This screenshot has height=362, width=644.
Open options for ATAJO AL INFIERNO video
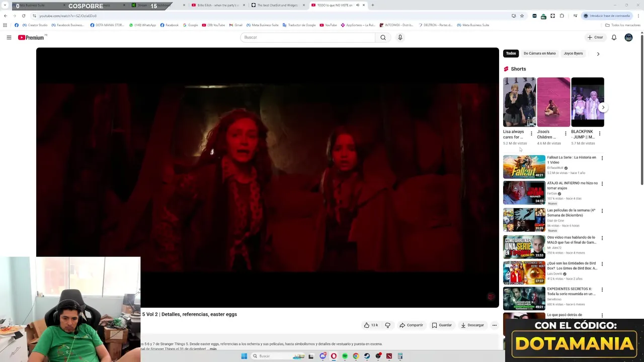(x=602, y=184)
